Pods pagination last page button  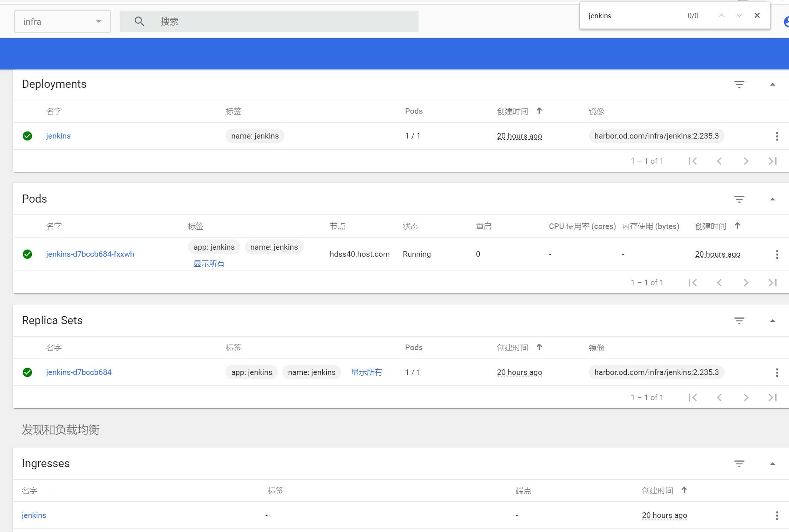(772, 283)
